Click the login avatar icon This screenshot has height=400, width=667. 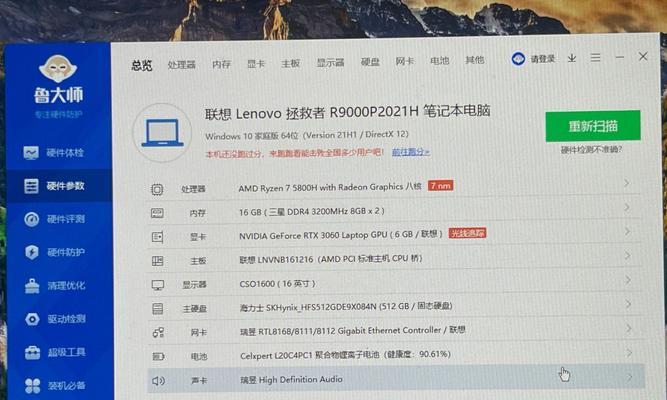(518, 59)
